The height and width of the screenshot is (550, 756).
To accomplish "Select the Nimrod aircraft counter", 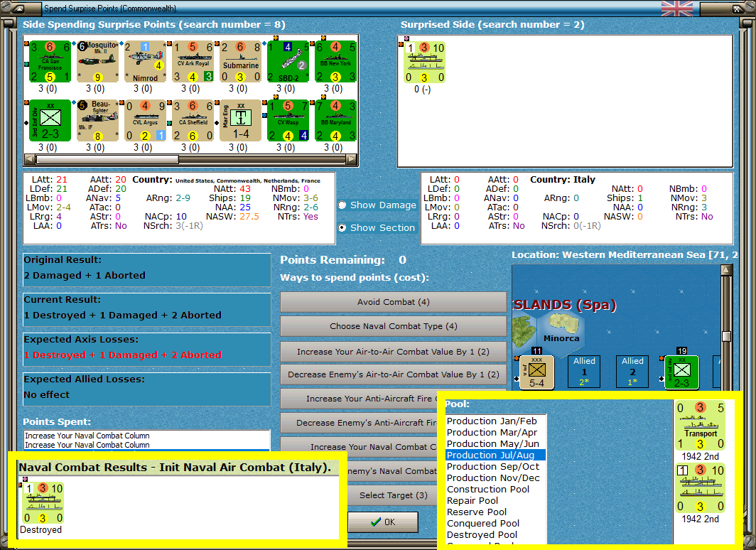I will [x=145, y=62].
